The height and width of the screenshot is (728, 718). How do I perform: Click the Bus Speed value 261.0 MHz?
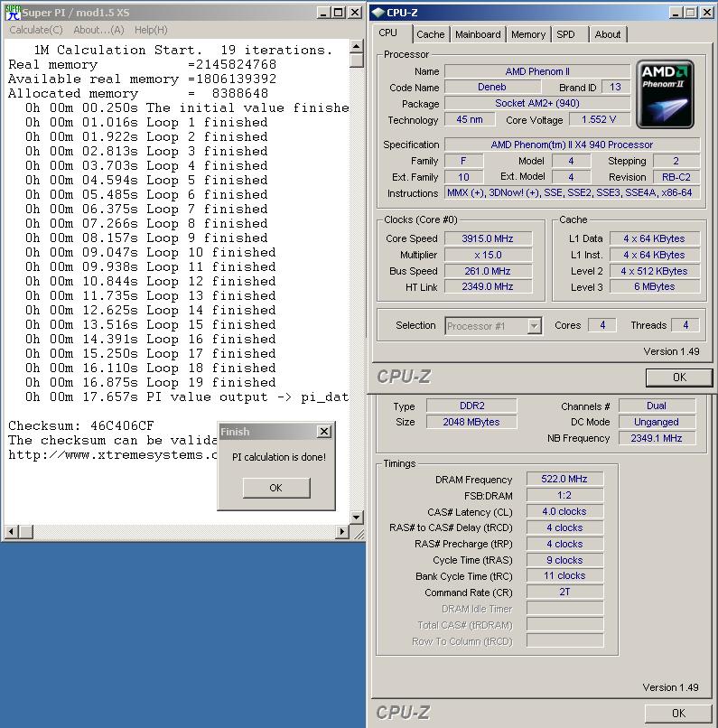click(488, 271)
